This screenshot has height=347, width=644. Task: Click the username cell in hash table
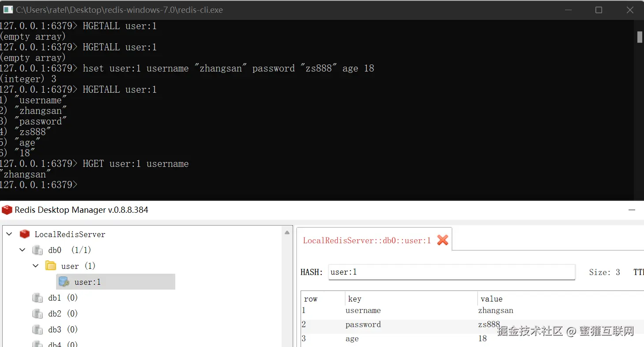(x=363, y=310)
